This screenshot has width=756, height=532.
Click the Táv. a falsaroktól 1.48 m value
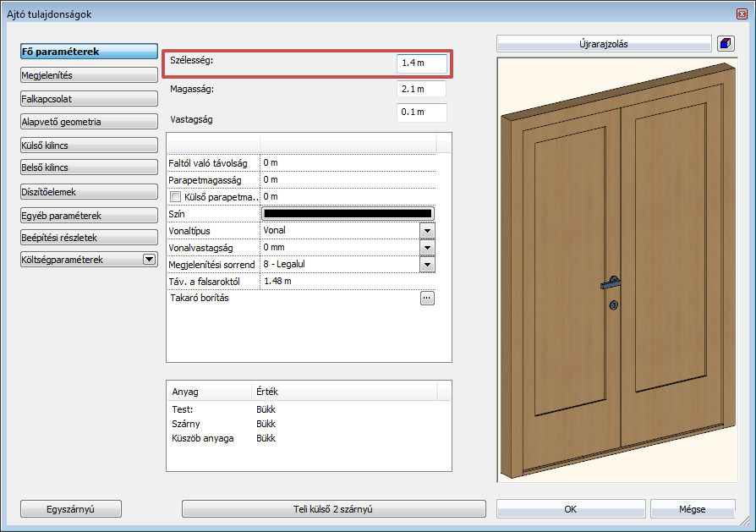coord(348,281)
